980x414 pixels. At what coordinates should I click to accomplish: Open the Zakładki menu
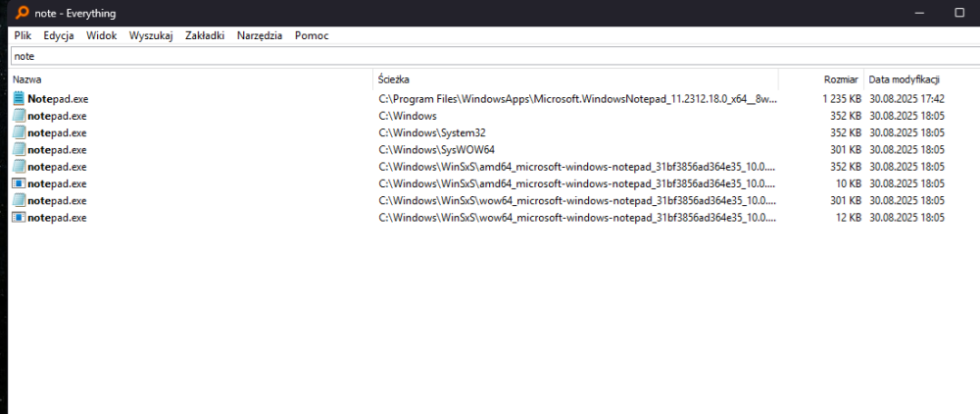click(205, 35)
